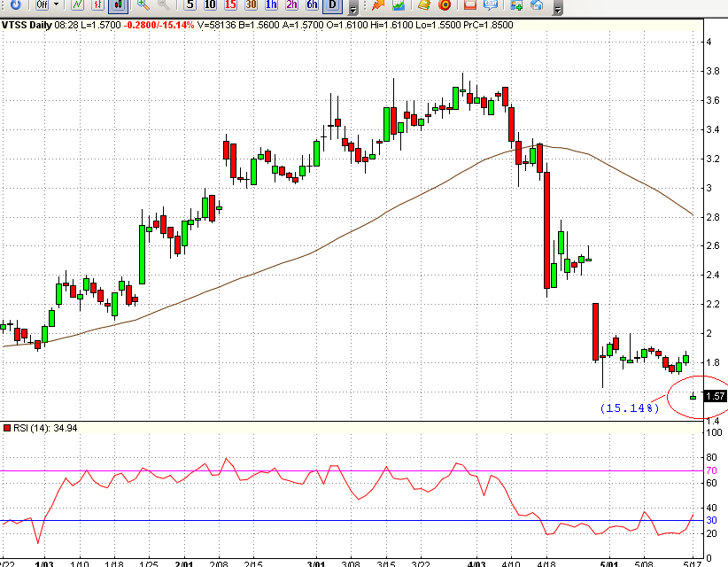This screenshot has height=567, width=728.
Task: Click the home icon on right toolbar
Action: click(538, 6)
